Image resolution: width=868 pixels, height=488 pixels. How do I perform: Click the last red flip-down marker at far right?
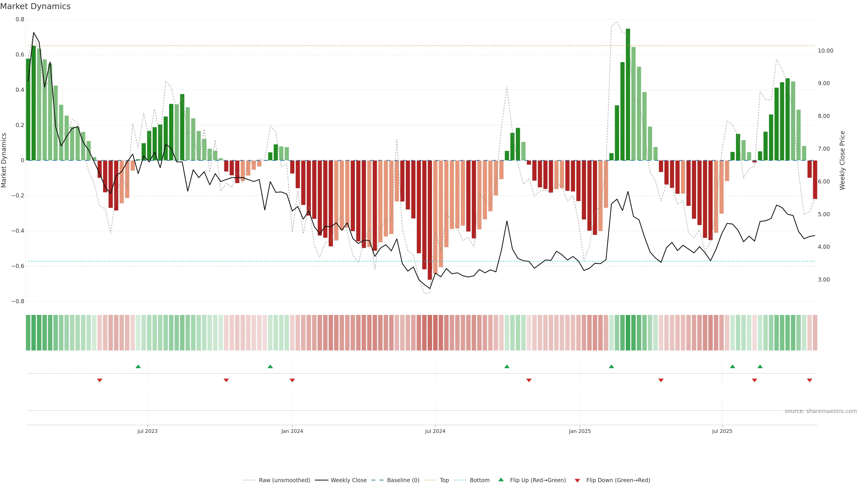coord(809,380)
